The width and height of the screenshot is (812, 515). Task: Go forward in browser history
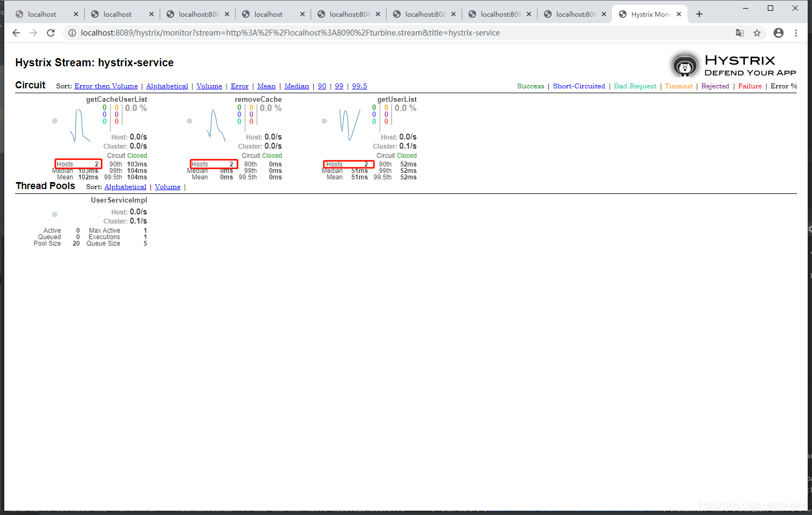[33, 33]
